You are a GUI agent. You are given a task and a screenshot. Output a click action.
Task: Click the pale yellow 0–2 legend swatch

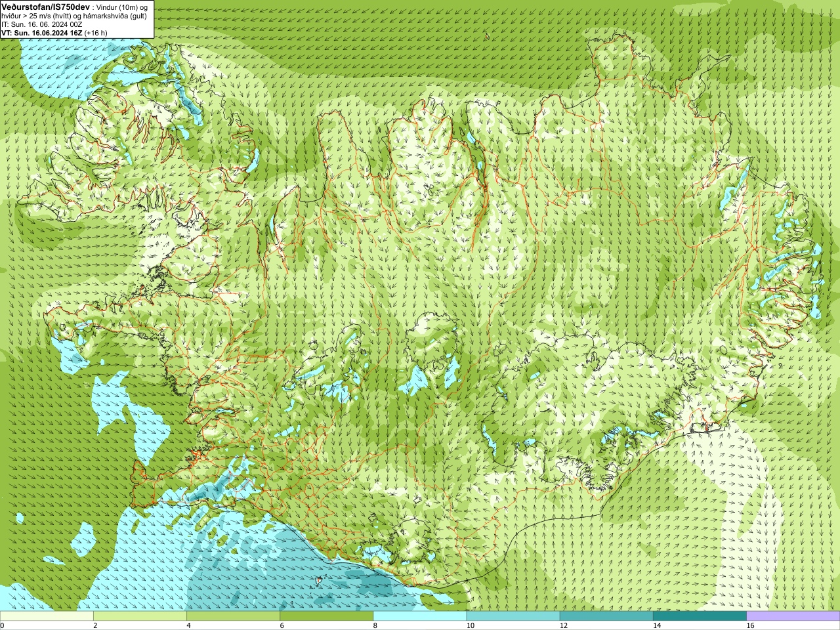(47, 616)
